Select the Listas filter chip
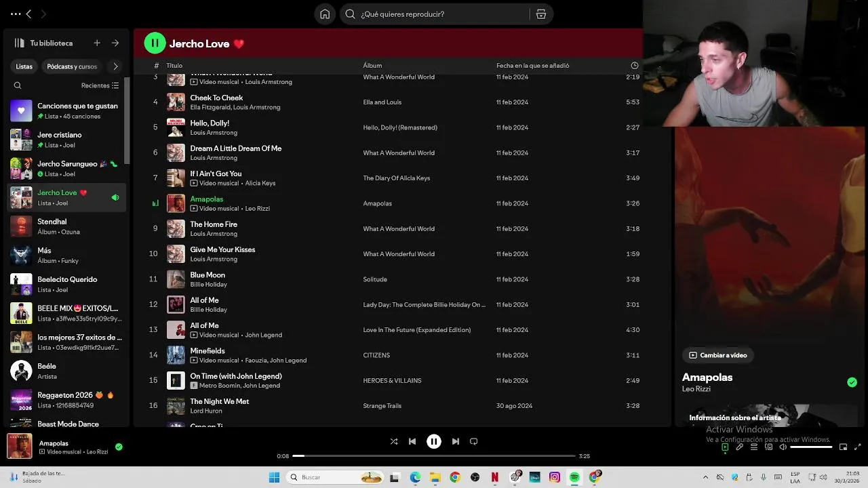868x488 pixels. pyautogui.click(x=24, y=66)
